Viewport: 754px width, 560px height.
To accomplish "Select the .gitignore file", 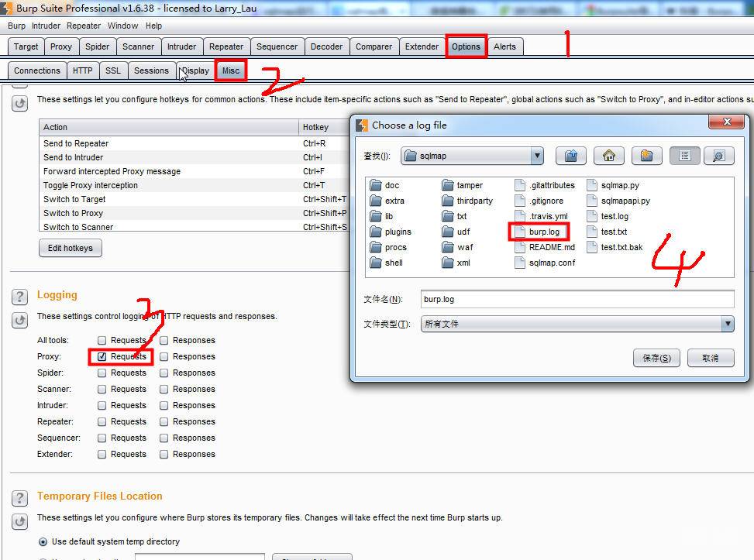I will pos(539,201).
